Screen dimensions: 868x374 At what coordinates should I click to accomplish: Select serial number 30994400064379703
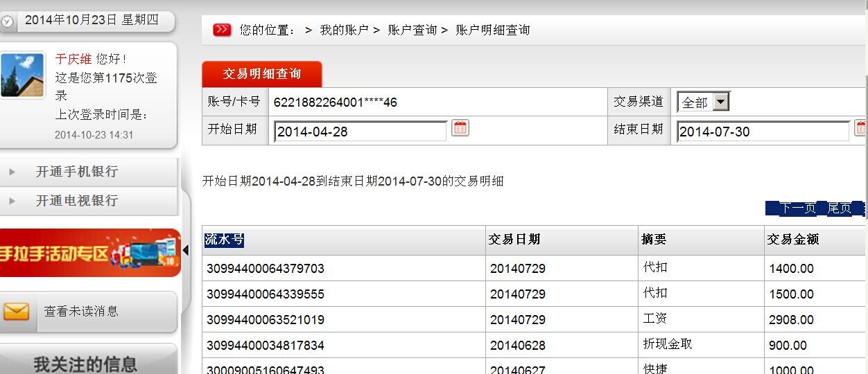pos(266,269)
